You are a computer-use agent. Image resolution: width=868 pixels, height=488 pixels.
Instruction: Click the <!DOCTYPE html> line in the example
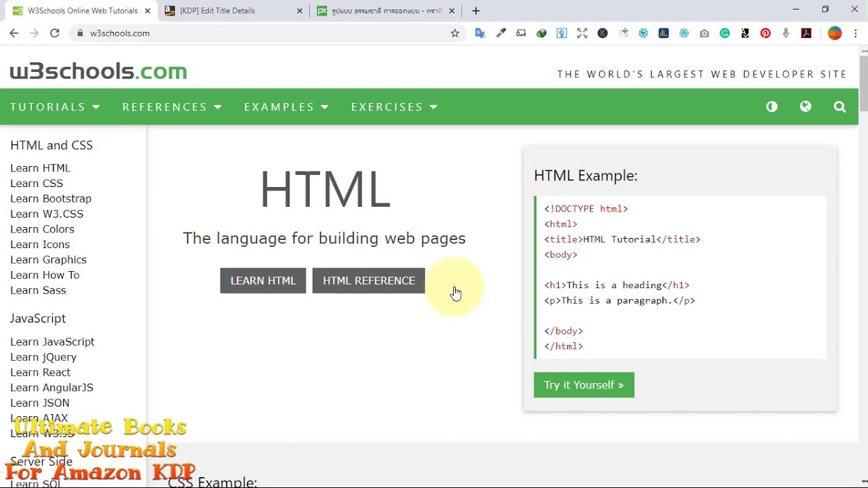pyautogui.click(x=586, y=209)
